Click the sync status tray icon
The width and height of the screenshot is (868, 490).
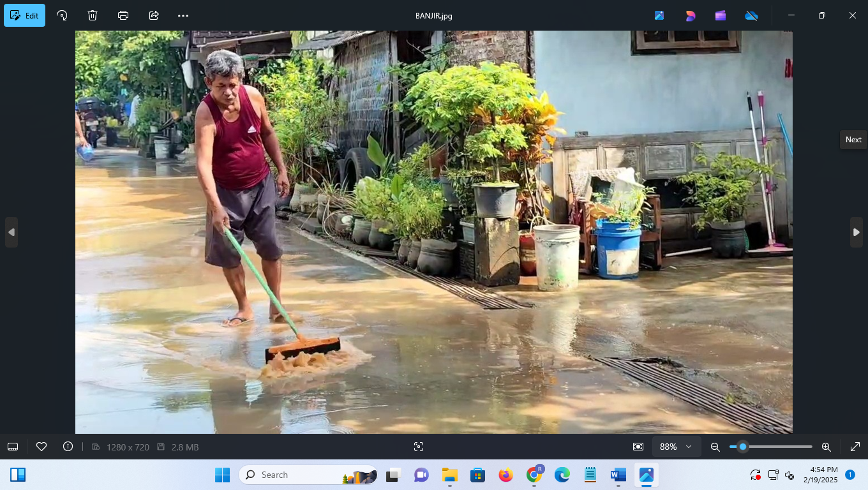[756, 475]
